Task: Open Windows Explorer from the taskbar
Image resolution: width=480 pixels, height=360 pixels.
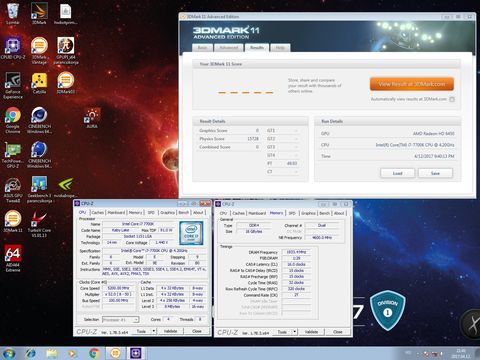Action: coord(52,353)
